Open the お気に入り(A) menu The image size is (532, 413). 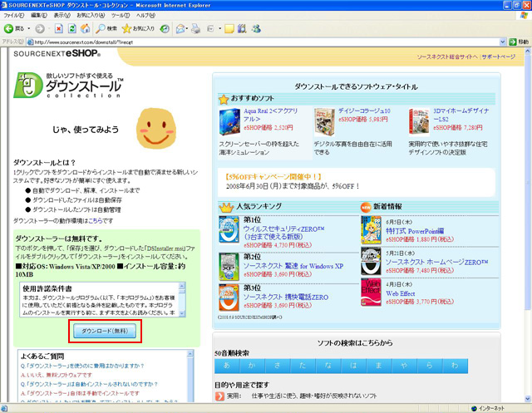click(91, 15)
